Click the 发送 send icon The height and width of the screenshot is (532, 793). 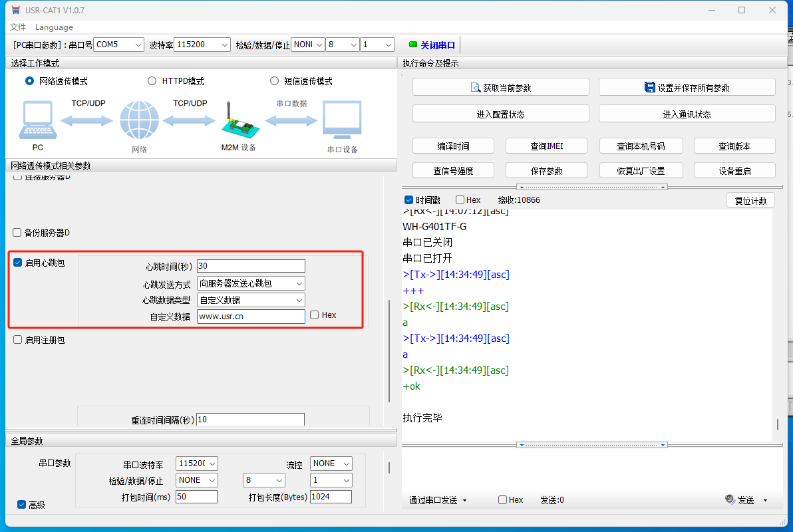730,500
